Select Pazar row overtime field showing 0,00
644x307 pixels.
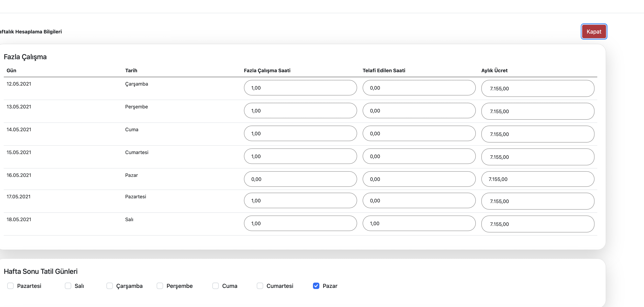click(300, 179)
